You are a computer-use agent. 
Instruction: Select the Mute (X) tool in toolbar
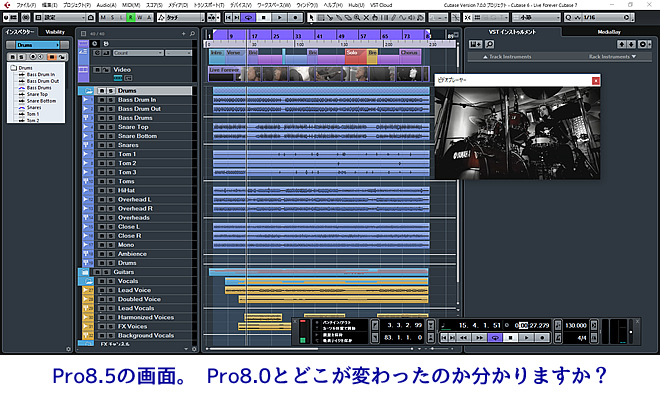click(x=366, y=18)
